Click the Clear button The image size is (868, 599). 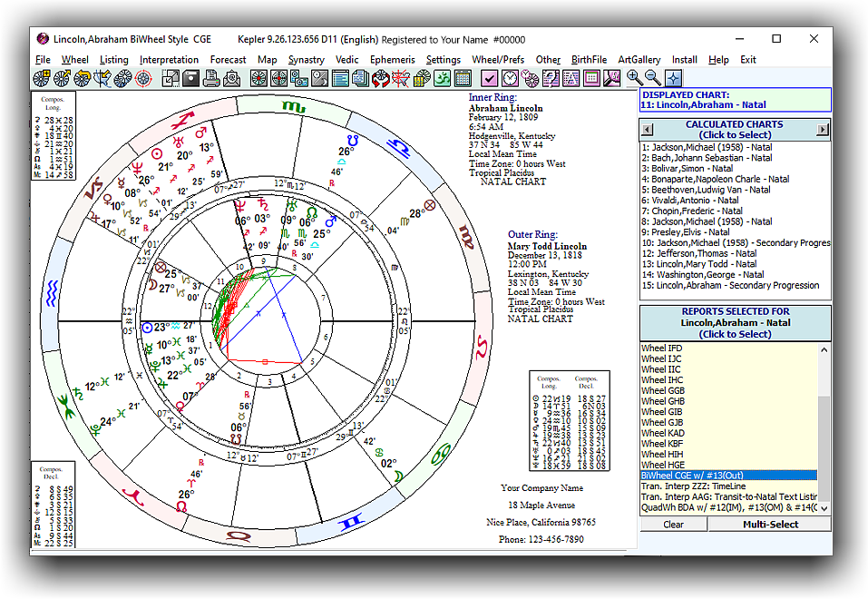click(673, 525)
